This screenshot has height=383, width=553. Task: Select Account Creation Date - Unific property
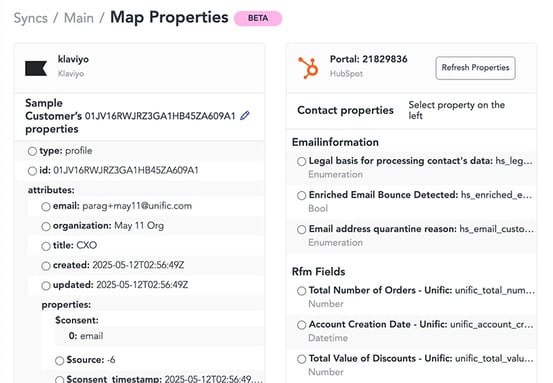click(302, 325)
